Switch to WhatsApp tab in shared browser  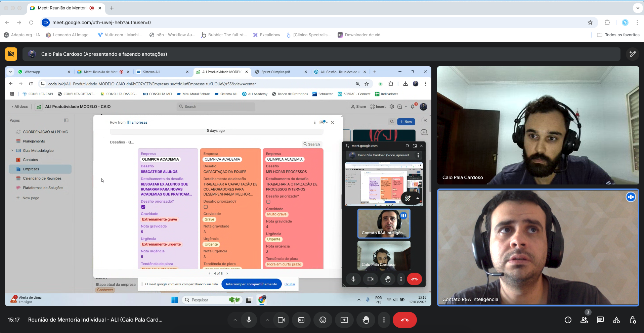pyautogui.click(x=44, y=72)
